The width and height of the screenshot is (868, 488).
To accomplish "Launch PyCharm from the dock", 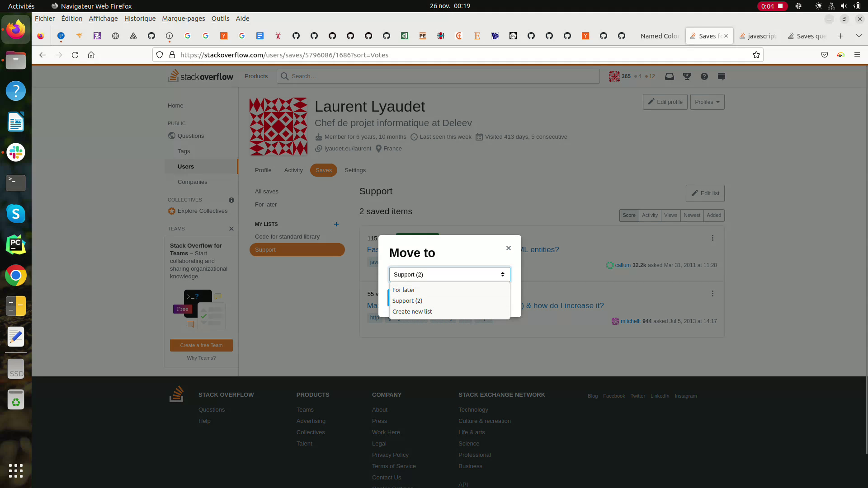I will pyautogui.click(x=16, y=245).
